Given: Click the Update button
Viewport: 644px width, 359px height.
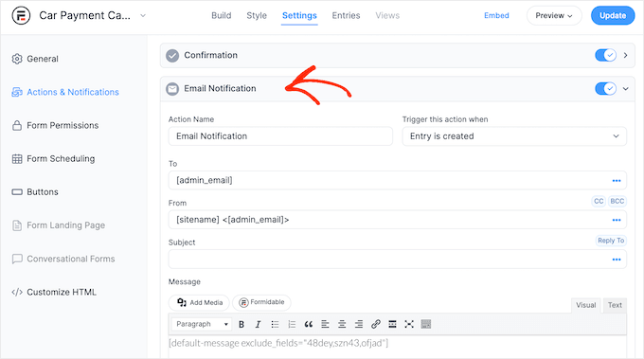Looking at the screenshot, I should 613,15.
